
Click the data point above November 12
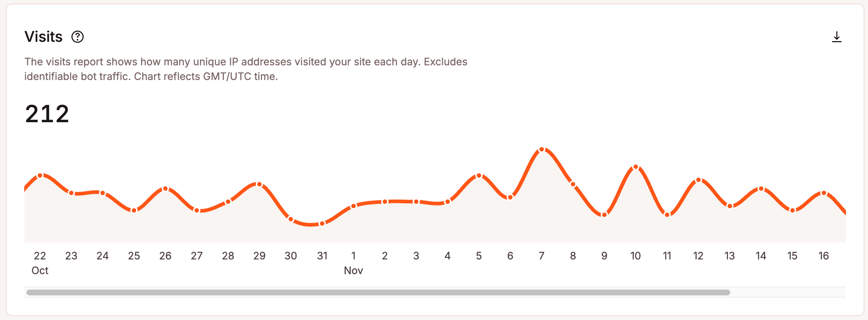tap(698, 180)
